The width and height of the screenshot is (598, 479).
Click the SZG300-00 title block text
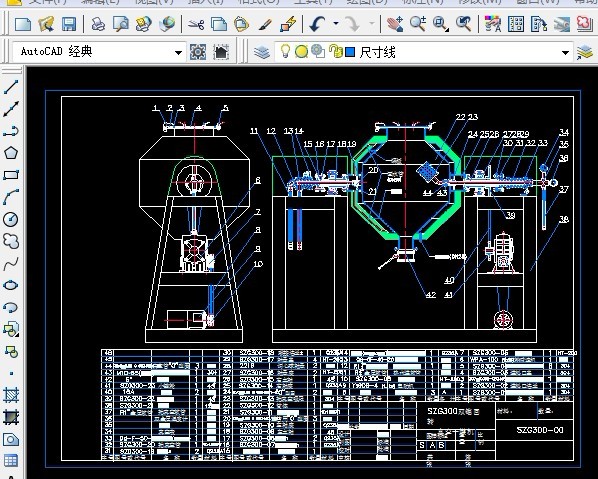coord(540,430)
